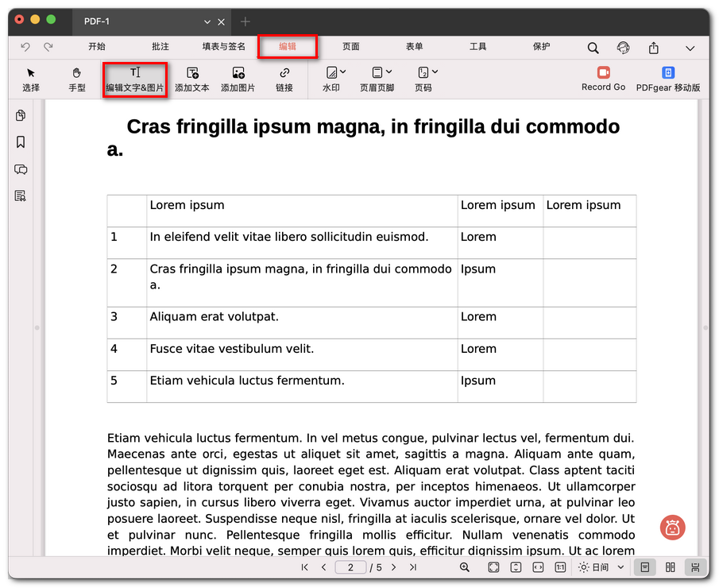Switch to two-page view mode
Viewport: 719px width, 588px height.
671,567
